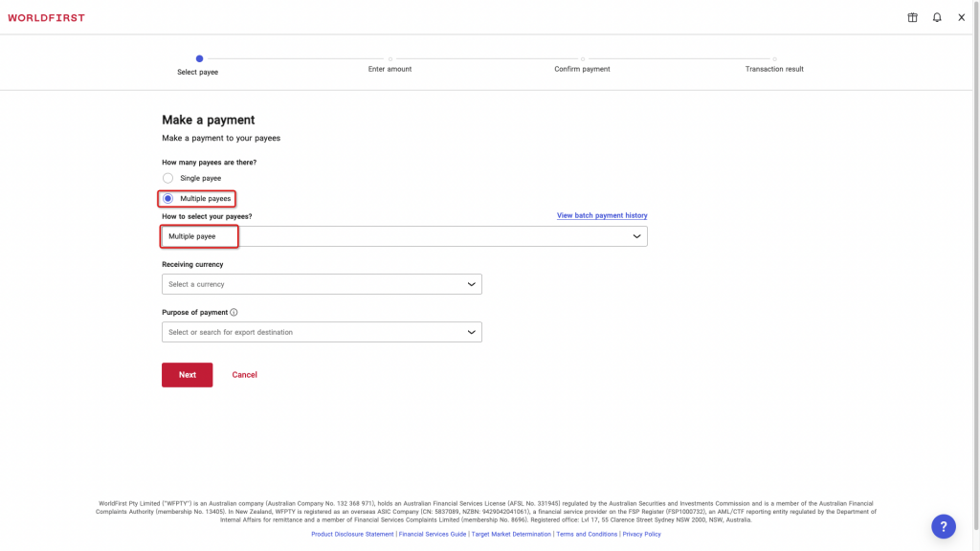Open the Product Disclosure Statement link
This screenshot has height=551, width=980.
click(352, 534)
